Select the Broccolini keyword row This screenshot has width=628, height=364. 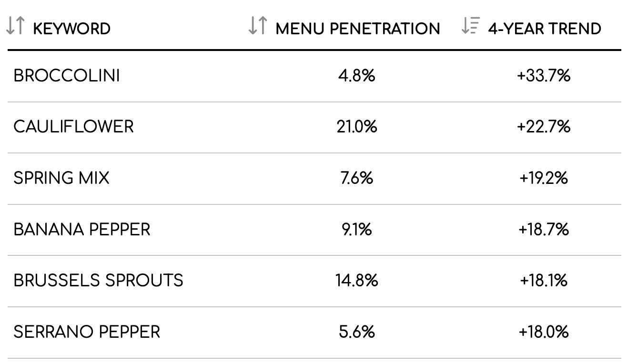pos(67,76)
